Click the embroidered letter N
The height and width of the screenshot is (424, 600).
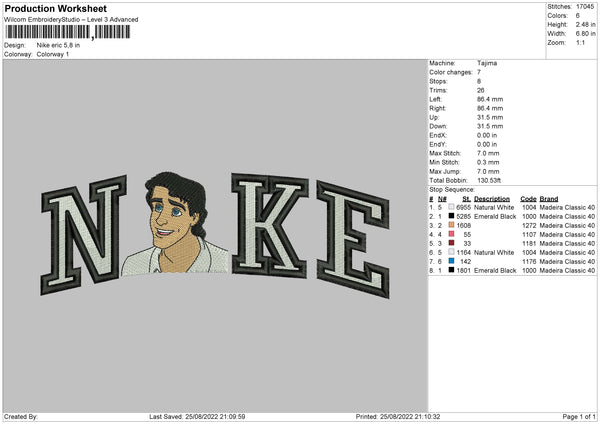pyautogui.click(x=83, y=235)
